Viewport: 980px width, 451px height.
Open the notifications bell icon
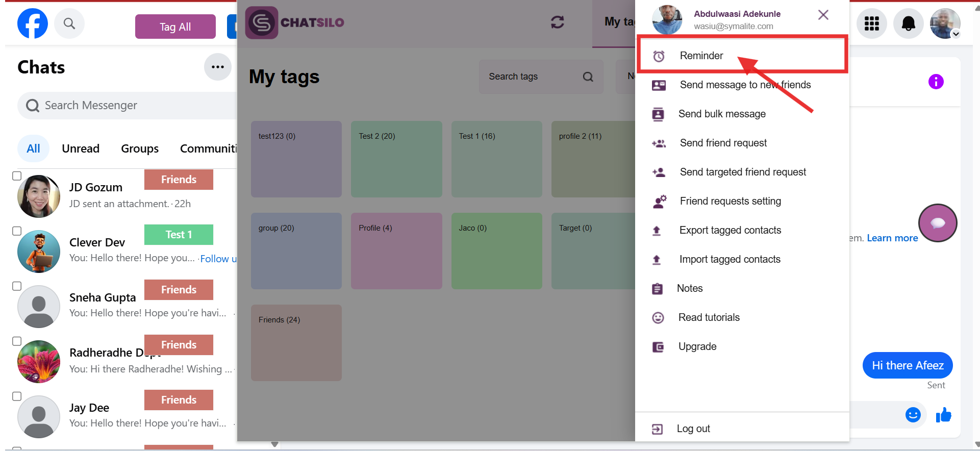pos(908,23)
